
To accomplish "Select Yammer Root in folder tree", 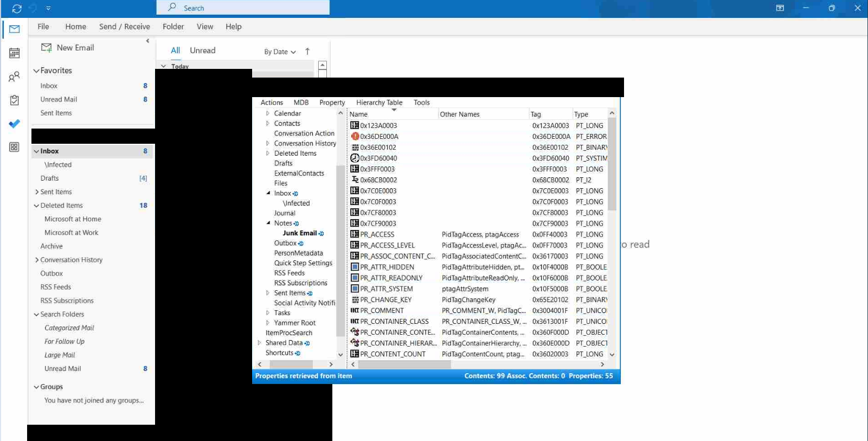I will [x=294, y=323].
